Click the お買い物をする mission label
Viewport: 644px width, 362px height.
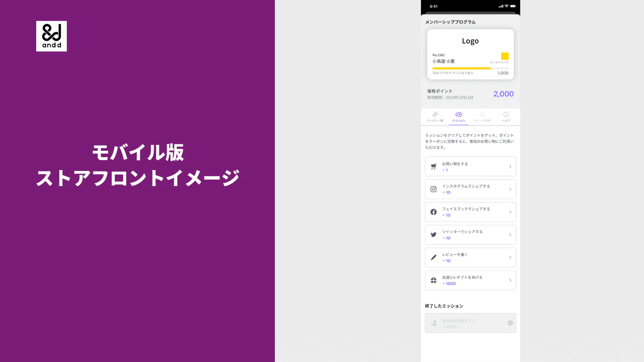coord(455,164)
